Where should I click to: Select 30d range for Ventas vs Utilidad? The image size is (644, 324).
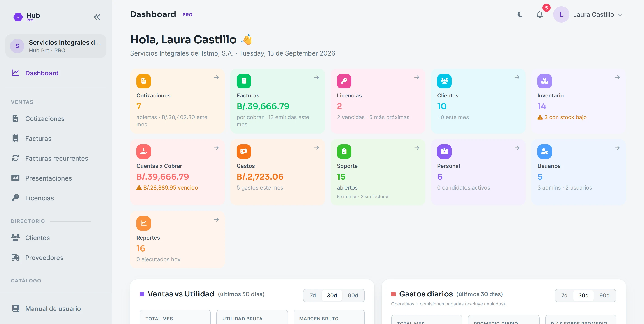(x=332, y=296)
